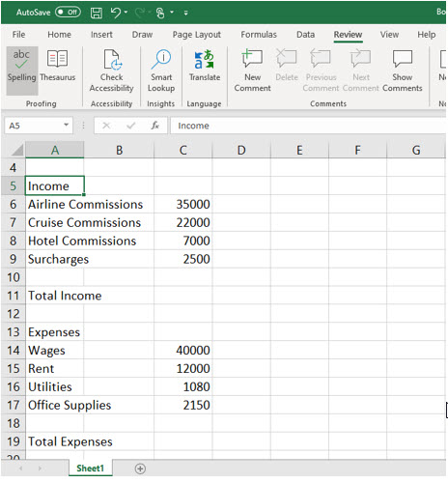Open the Help tab
This screenshot has height=483, width=448.
(427, 35)
